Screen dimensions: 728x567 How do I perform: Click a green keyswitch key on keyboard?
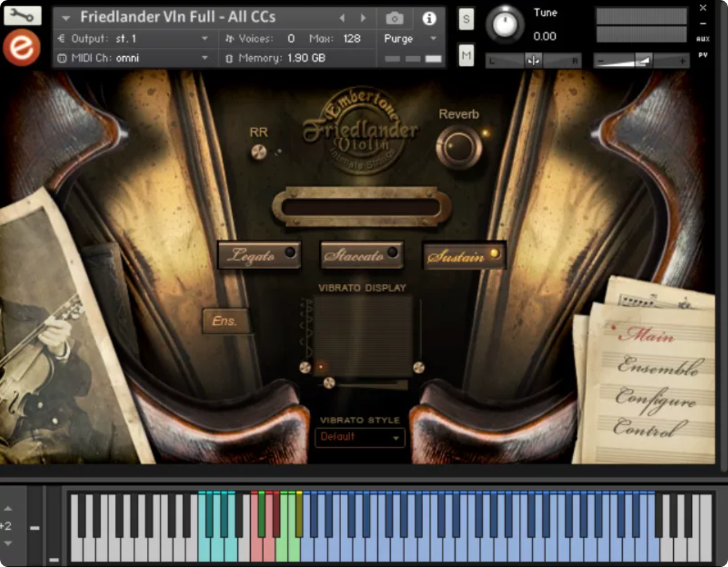tap(281, 550)
